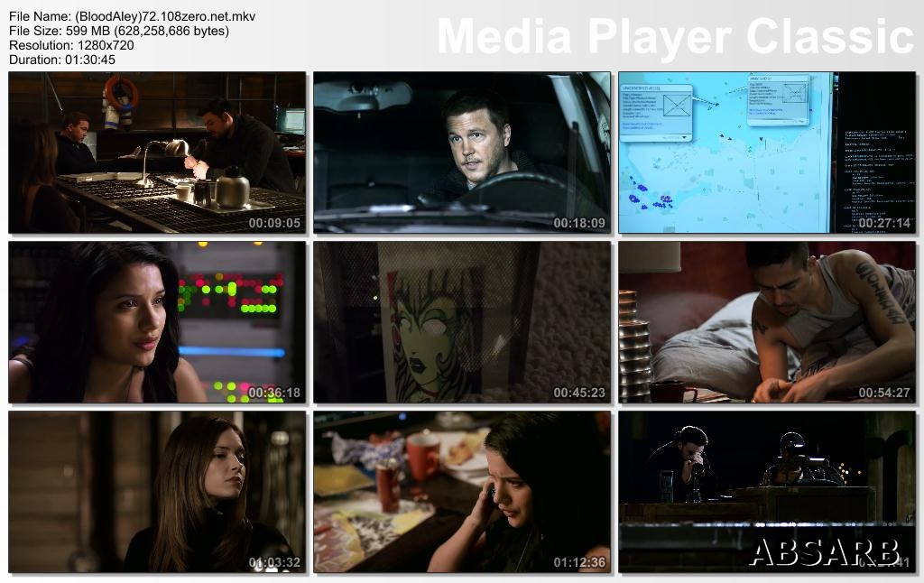Screen dimensions: 924x583
Task: Click the Media Player Classic title text
Action: (x=675, y=36)
